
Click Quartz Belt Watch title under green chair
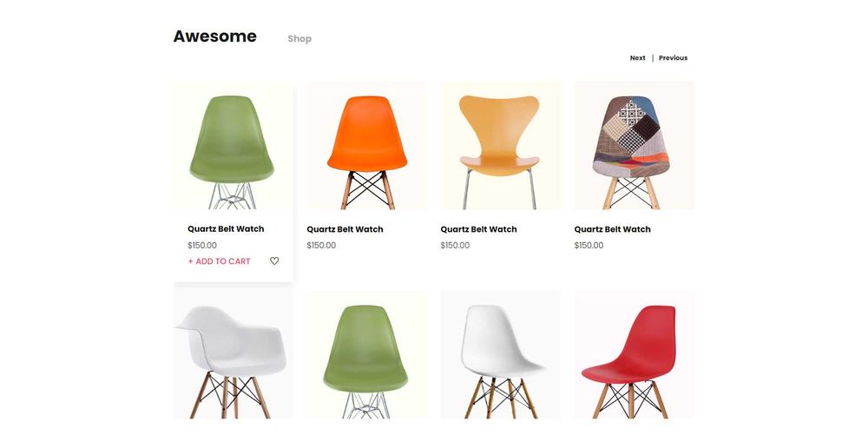coord(226,228)
